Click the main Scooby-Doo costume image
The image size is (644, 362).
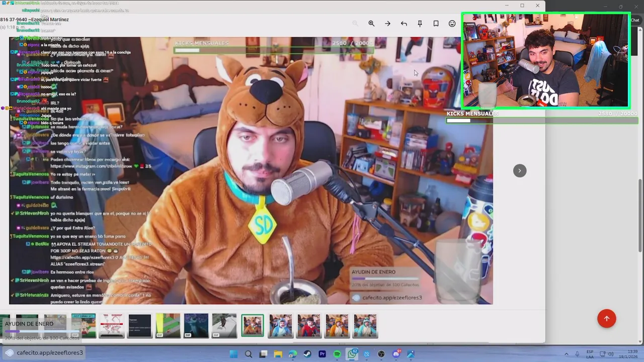point(251,170)
